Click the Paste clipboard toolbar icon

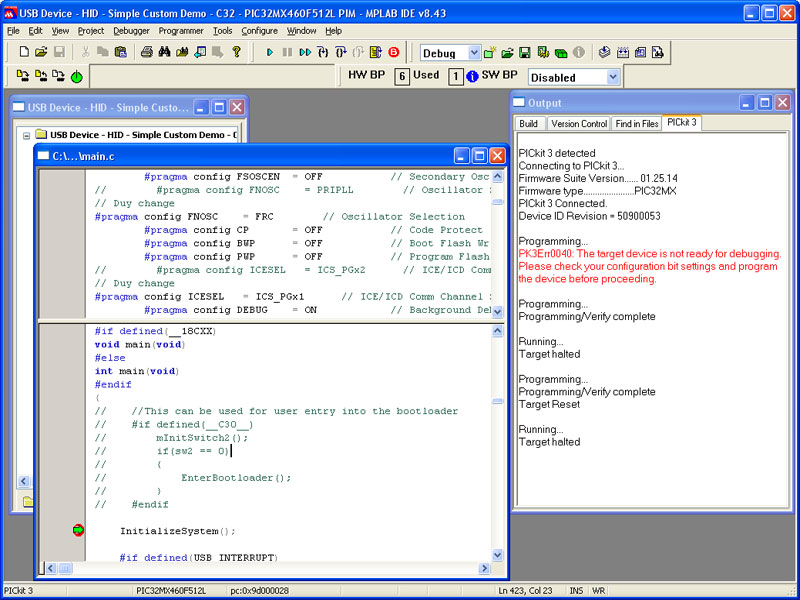tap(120, 52)
